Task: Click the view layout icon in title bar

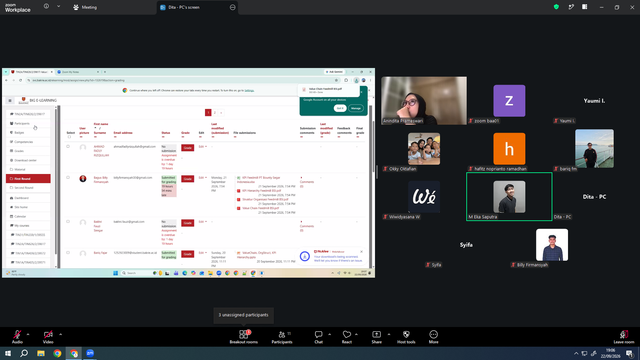Action: tap(584, 7)
